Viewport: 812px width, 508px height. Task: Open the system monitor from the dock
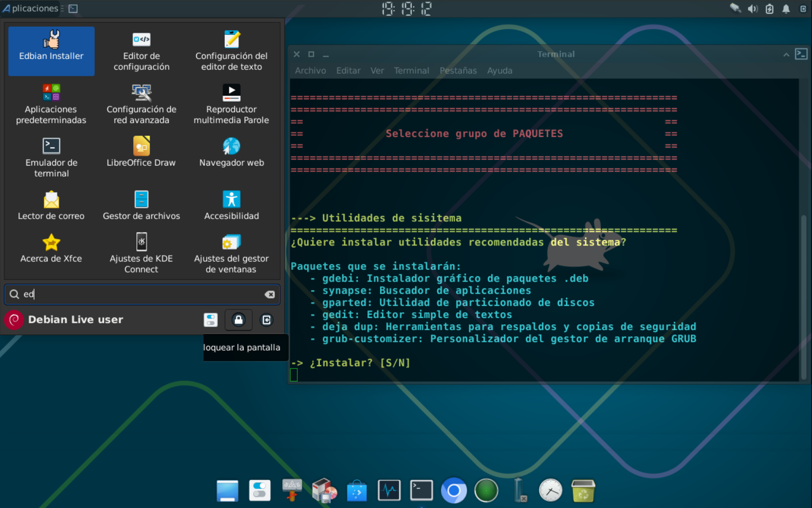click(389, 491)
